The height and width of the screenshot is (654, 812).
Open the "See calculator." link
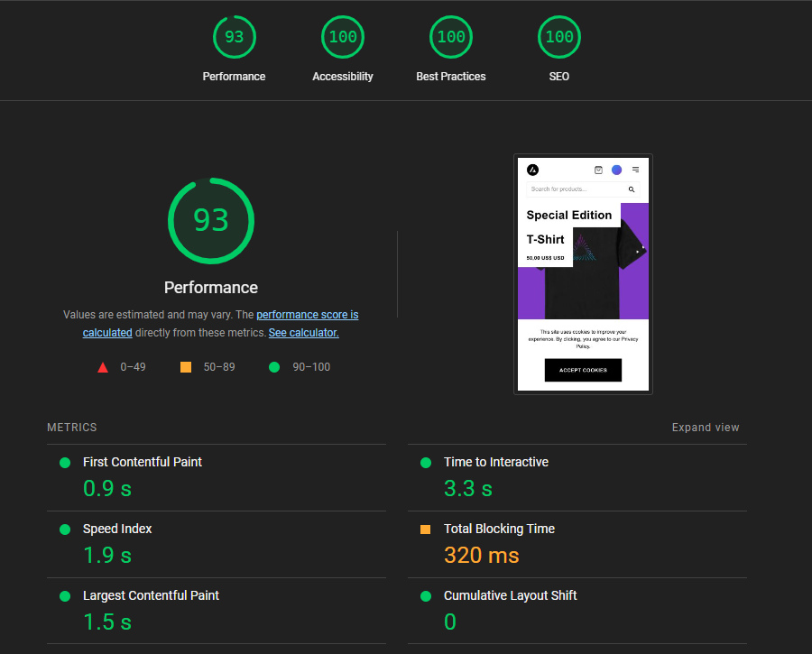tap(303, 333)
